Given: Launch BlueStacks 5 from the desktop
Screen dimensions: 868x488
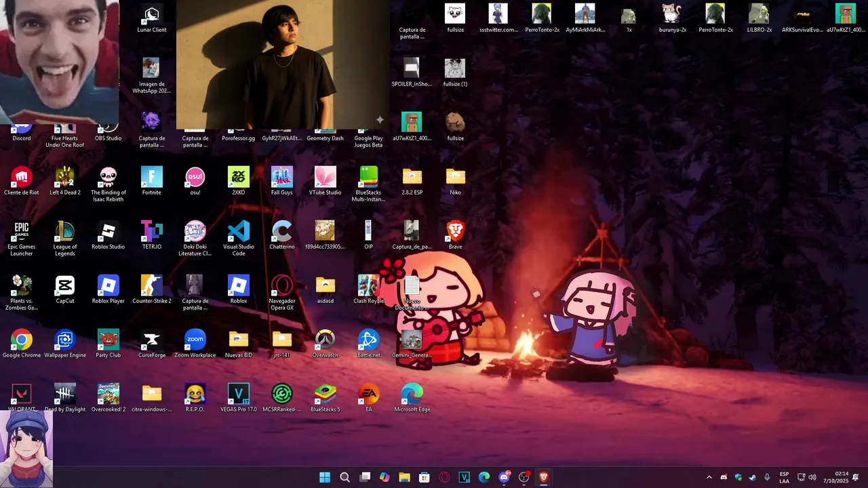Looking at the screenshot, I should point(325,399).
